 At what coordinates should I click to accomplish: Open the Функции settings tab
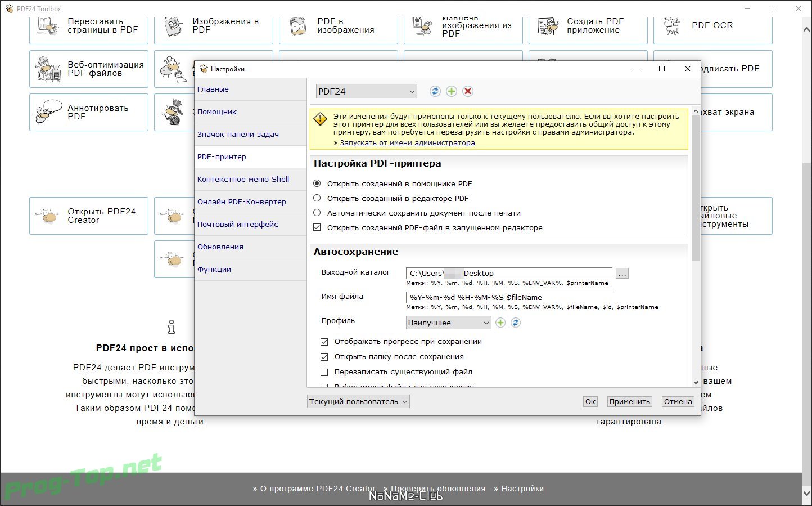pos(250,270)
